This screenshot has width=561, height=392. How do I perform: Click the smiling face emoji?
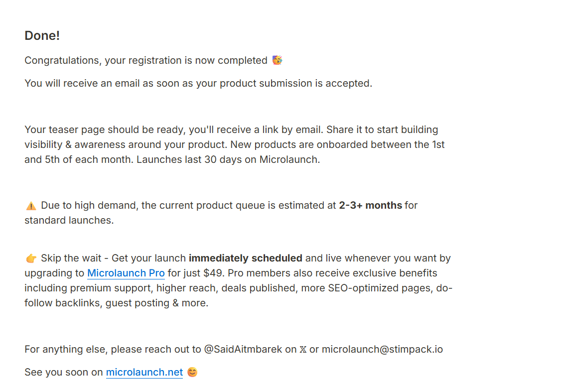coord(192,372)
